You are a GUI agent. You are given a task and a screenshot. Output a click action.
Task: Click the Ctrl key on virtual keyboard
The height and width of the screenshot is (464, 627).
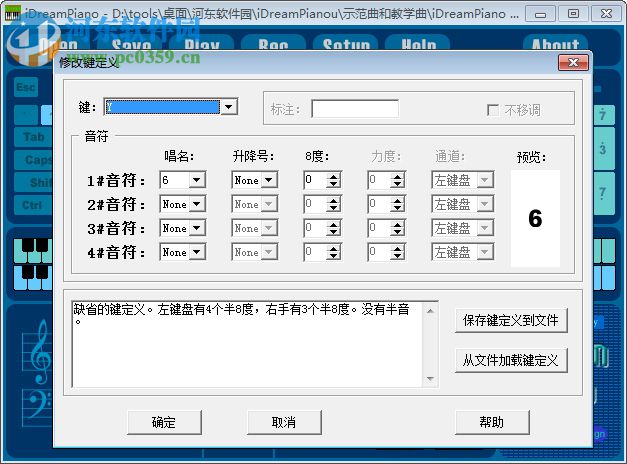33,205
